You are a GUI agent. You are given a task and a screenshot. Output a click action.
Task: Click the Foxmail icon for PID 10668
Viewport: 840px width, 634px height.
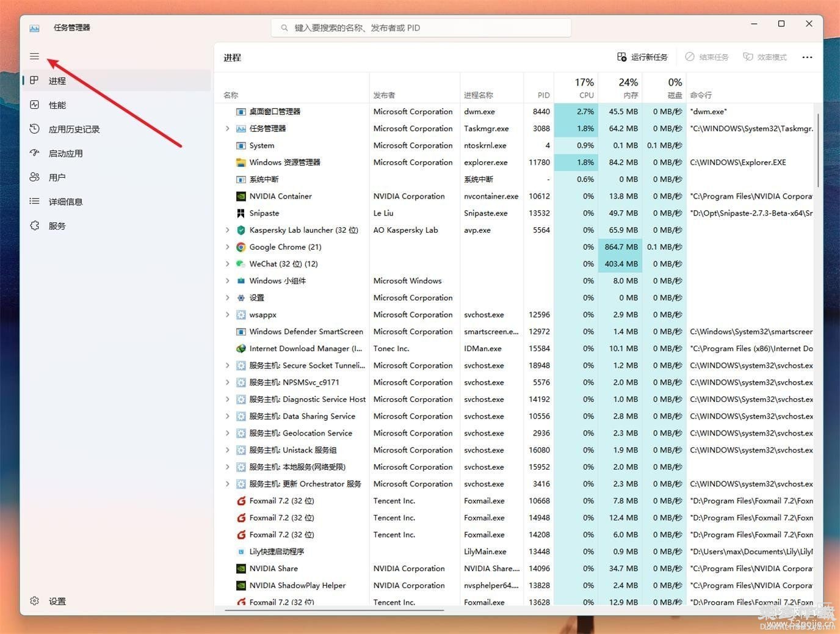point(241,501)
